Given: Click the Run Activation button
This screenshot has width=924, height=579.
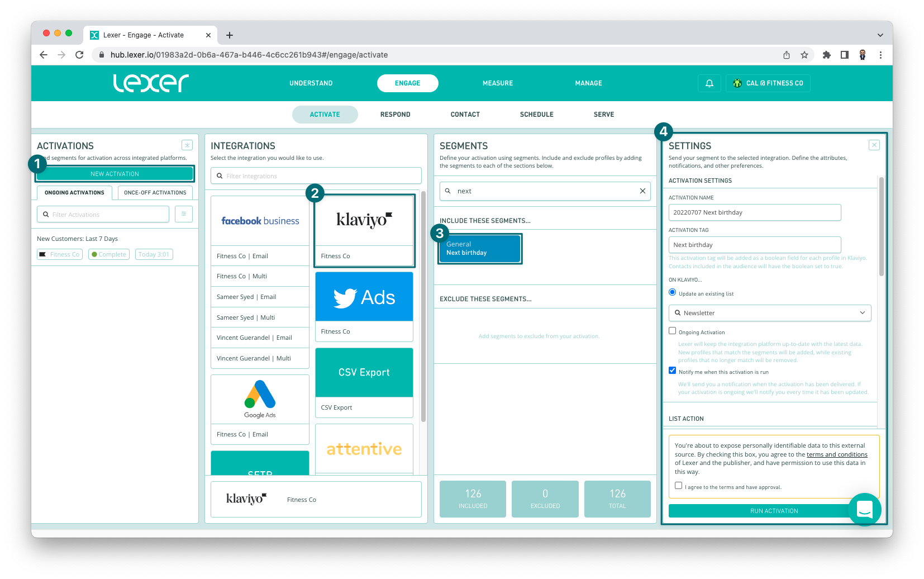Looking at the screenshot, I should pos(774,511).
